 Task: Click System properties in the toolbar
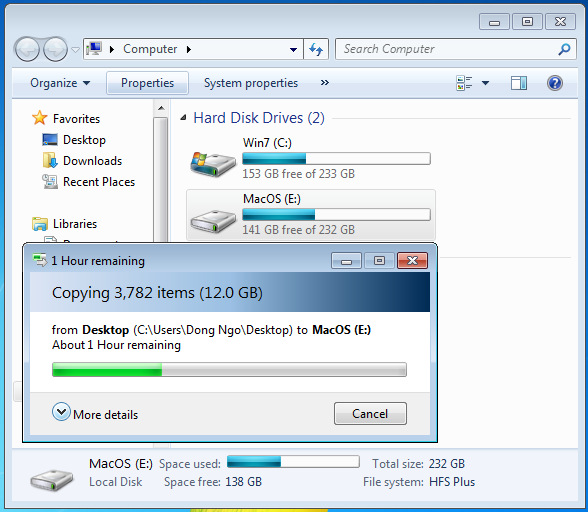[251, 83]
